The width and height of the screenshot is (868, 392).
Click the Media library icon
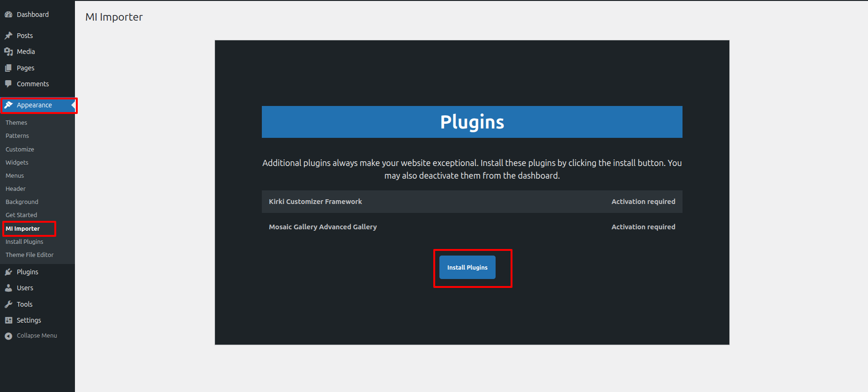coord(8,52)
